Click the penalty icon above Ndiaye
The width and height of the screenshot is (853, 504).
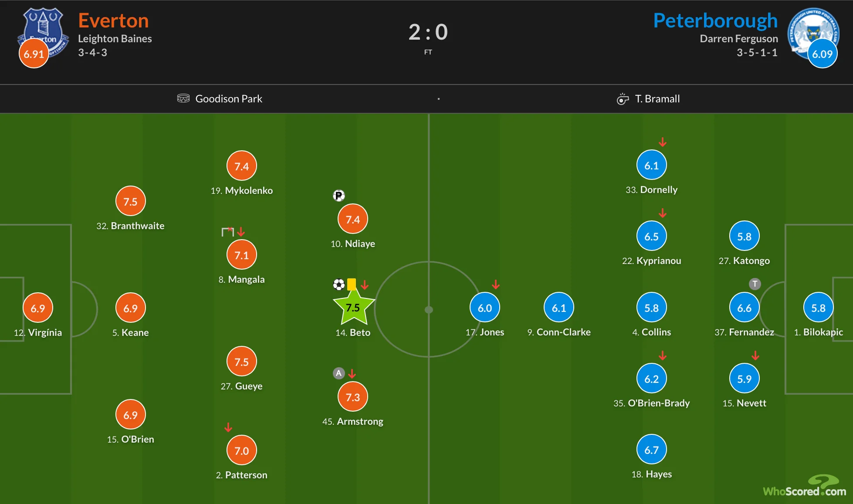pyautogui.click(x=339, y=196)
